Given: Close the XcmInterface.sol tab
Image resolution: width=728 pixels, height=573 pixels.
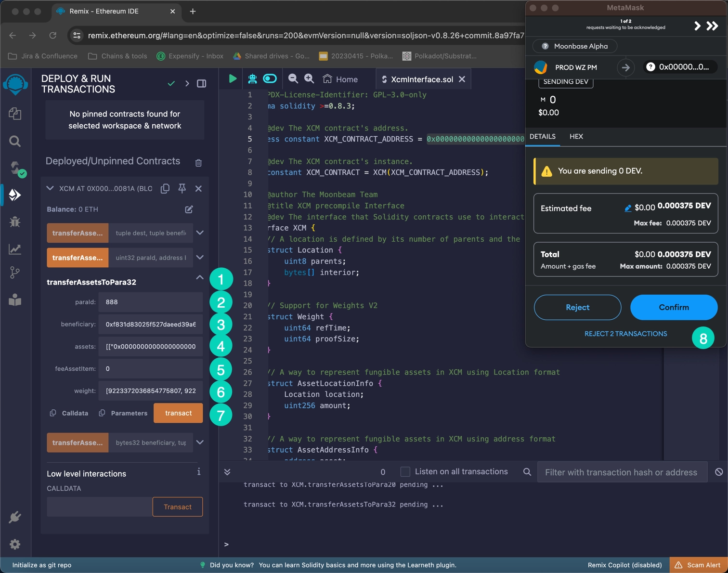Looking at the screenshot, I should (462, 79).
